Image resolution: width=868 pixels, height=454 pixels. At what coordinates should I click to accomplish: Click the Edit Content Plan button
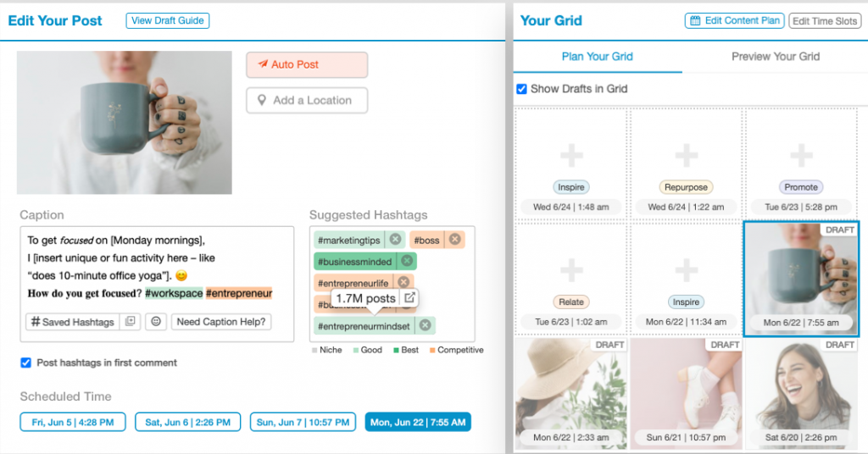[734, 20]
